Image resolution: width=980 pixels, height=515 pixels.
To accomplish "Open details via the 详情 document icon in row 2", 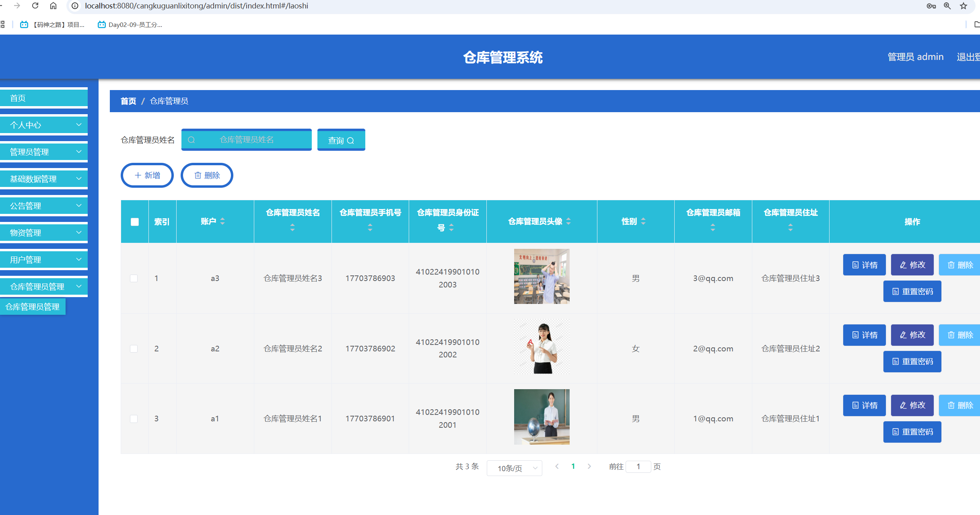I will tap(855, 335).
